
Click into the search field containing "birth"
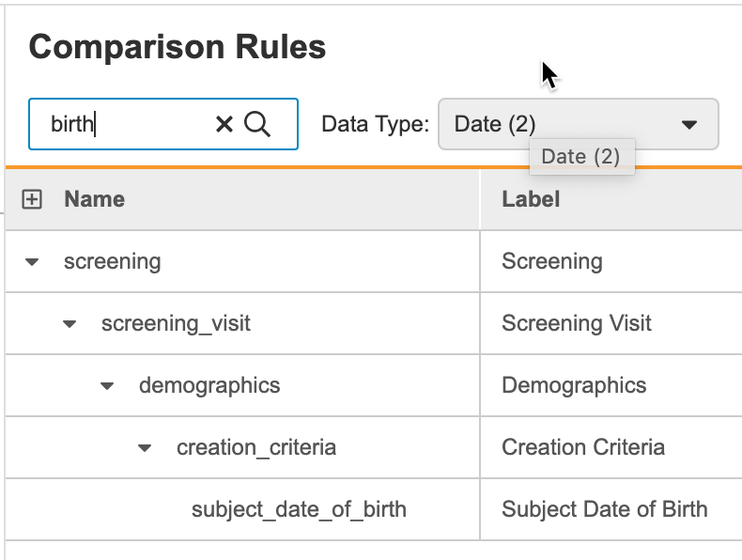click(x=122, y=124)
